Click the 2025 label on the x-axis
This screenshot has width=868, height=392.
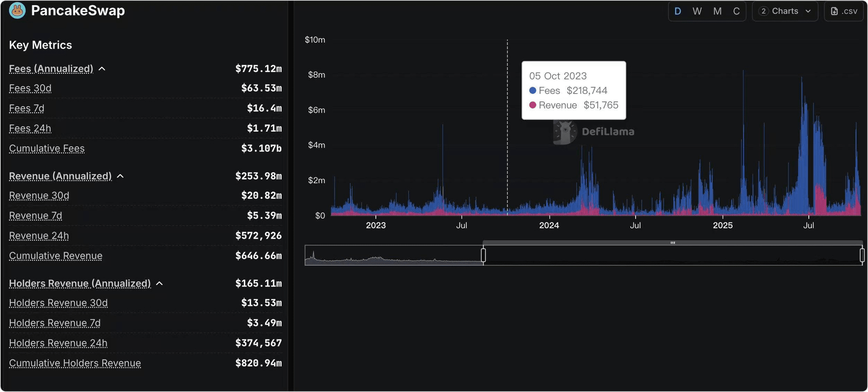pyautogui.click(x=723, y=225)
